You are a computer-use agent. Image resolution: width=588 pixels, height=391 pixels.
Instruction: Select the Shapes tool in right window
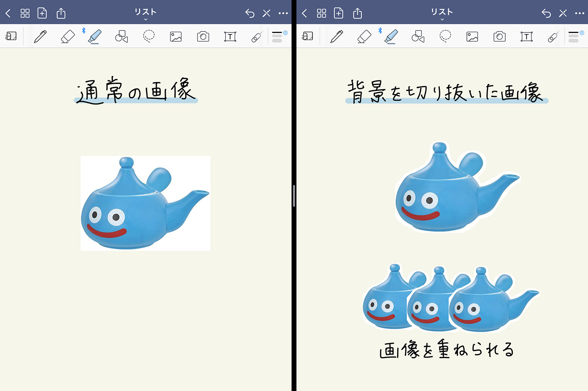418,36
